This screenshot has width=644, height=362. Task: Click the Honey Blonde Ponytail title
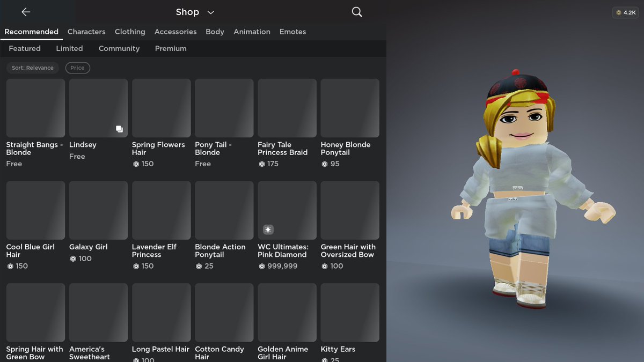click(346, 149)
